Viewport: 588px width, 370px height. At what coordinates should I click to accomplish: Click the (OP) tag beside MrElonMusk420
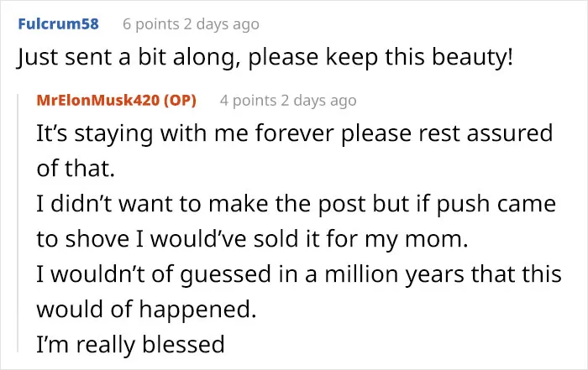(180, 101)
